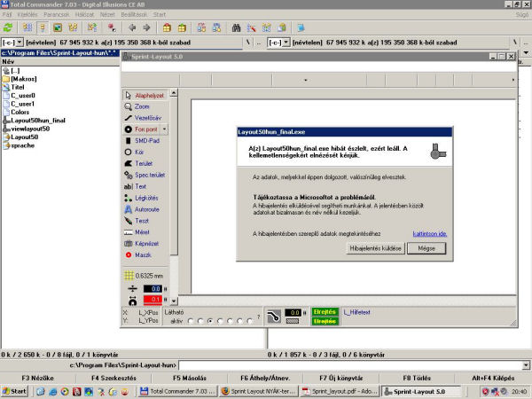
Task: Click the red star toolbar icon
Action: 112,27
